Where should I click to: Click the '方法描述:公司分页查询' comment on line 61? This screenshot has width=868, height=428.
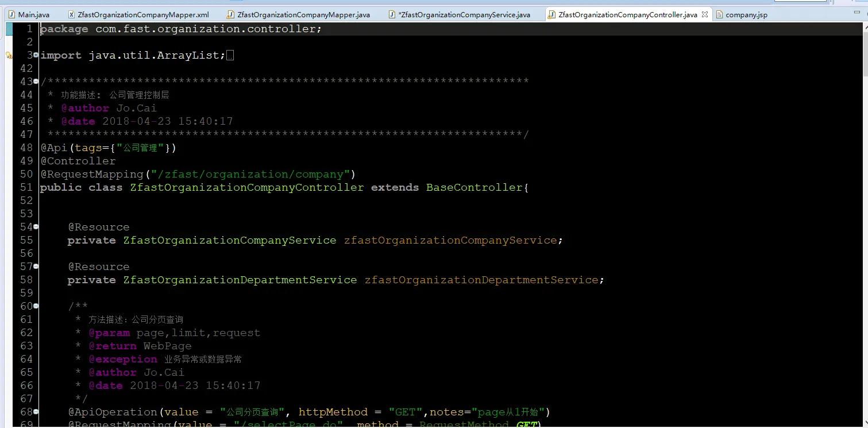(136, 319)
